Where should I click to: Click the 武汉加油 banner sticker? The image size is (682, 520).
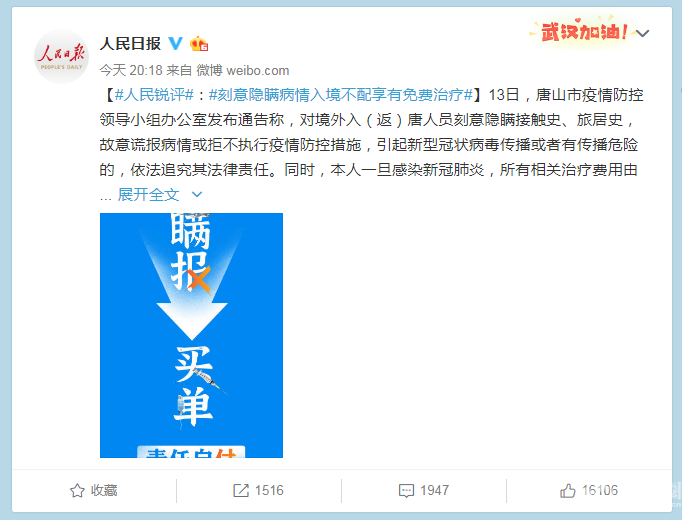579,31
